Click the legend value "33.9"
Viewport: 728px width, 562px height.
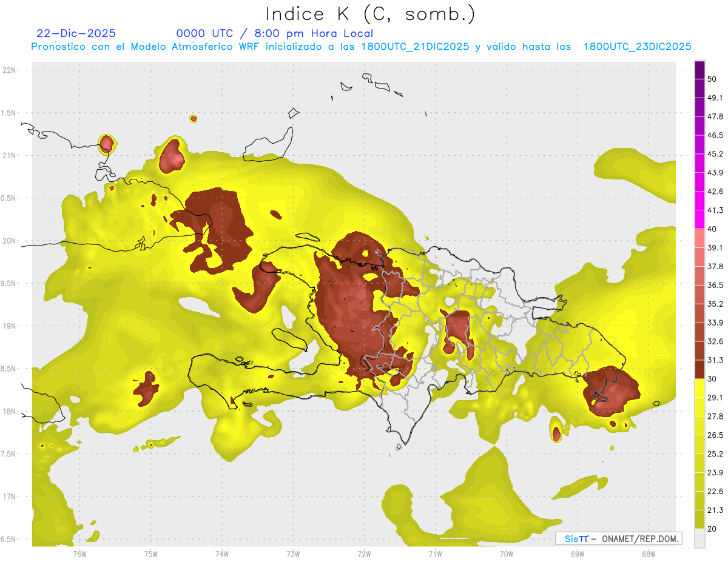tap(715, 323)
